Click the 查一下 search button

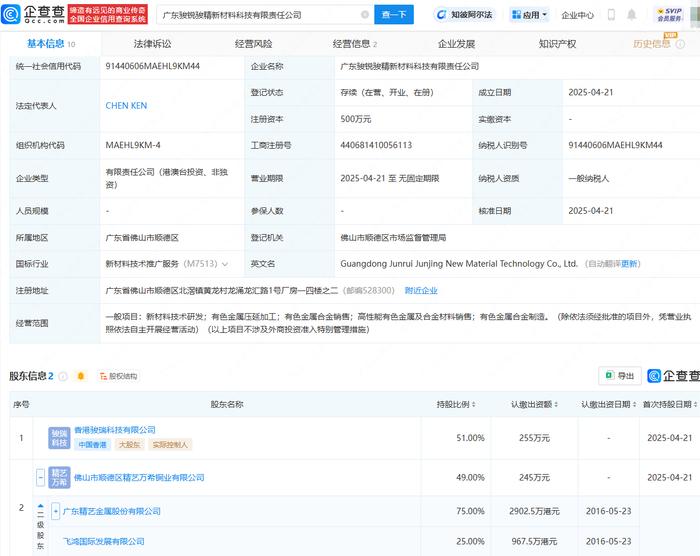(394, 15)
